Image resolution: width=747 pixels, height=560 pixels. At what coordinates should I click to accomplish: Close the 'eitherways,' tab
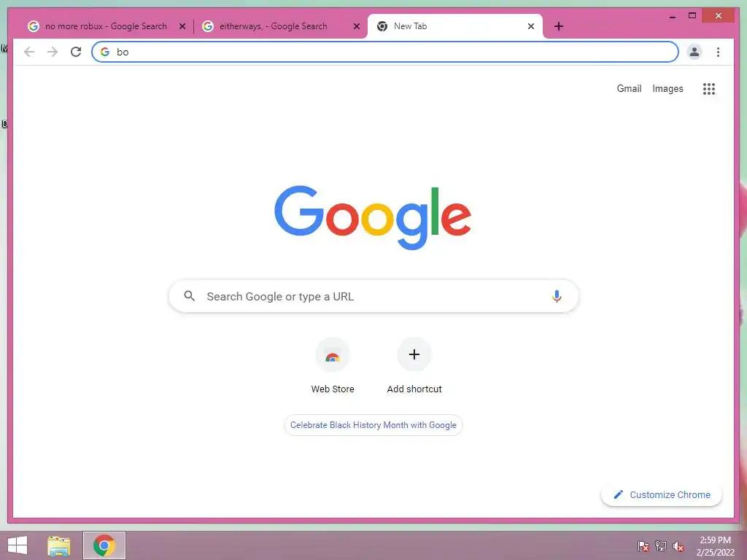click(356, 26)
